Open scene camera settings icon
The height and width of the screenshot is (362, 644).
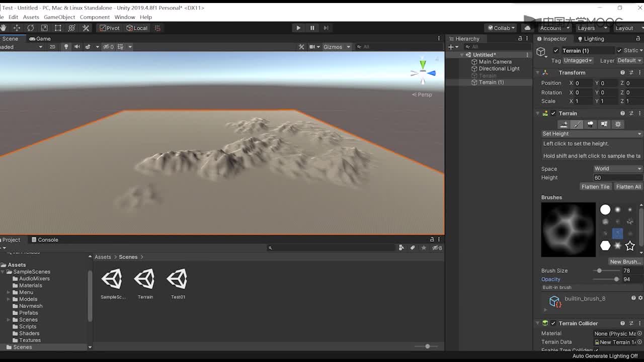coord(312,47)
